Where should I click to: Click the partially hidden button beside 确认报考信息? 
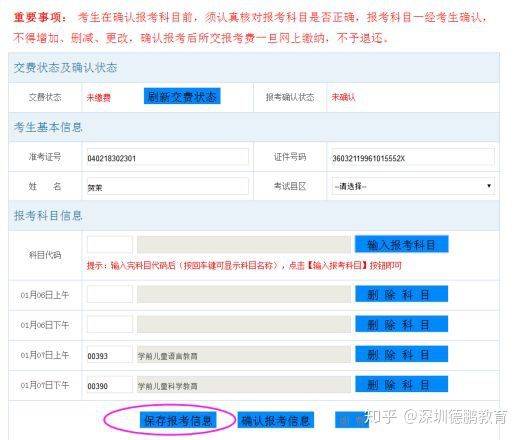click(x=352, y=421)
